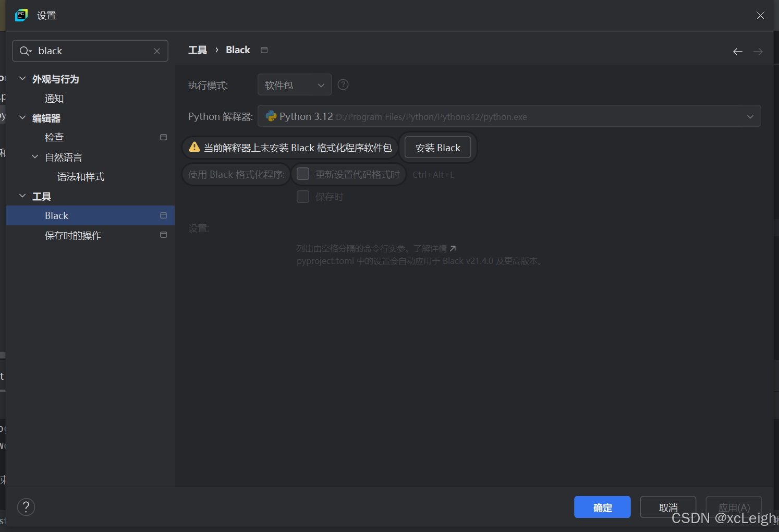The height and width of the screenshot is (532, 779).
Task: Click the Ctrl+Alt+L shortcut hint text
Action: click(433, 175)
